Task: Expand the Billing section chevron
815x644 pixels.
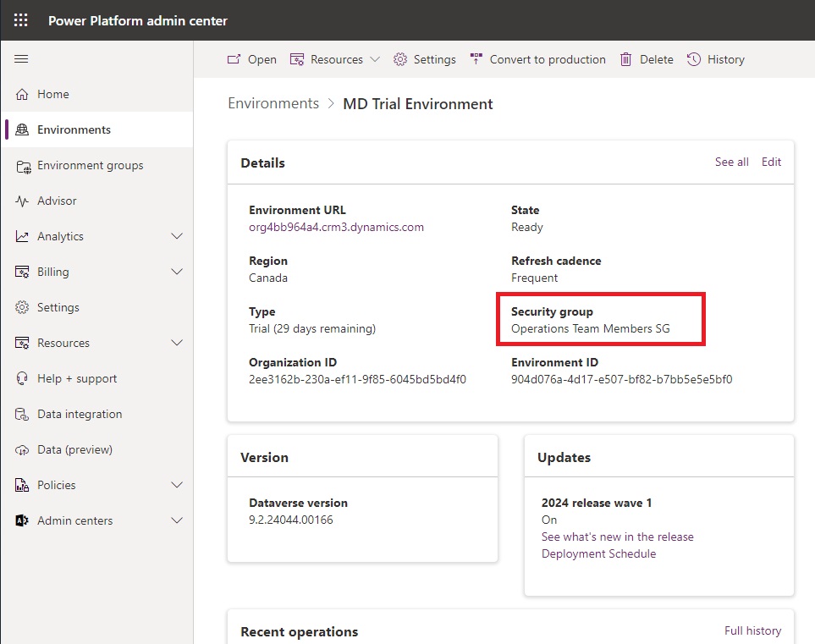Action: [177, 272]
